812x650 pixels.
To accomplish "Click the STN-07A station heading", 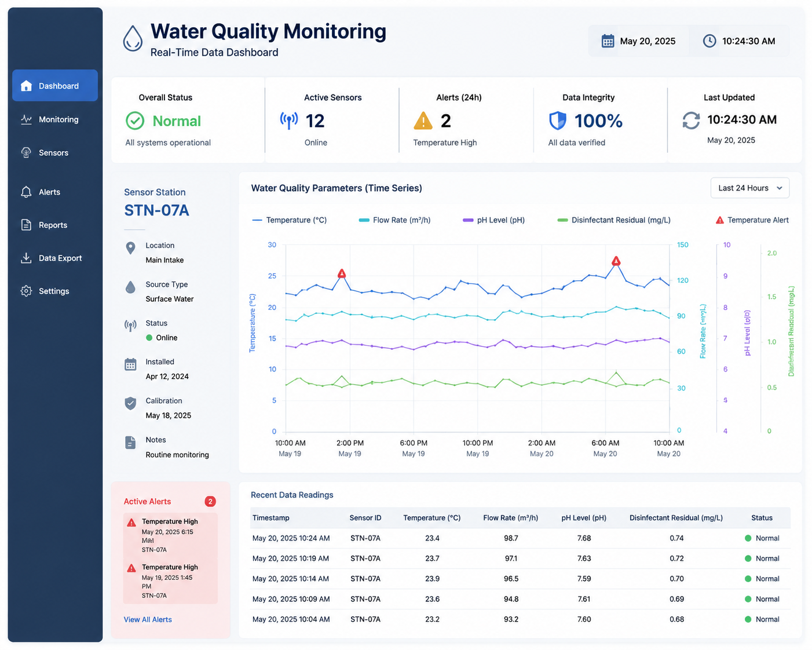I will click(x=156, y=210).
